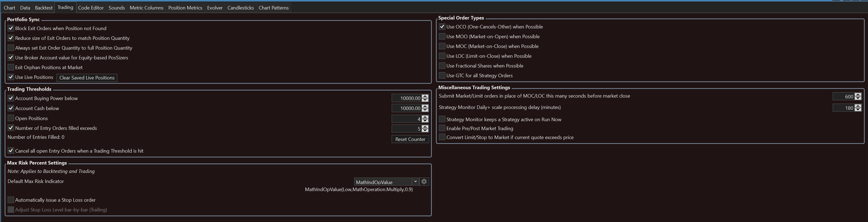Enable Use MOO Market-on-Open option
Image resolution: width=868 pixels, height=222 pixels.
(x=442, y=36)
